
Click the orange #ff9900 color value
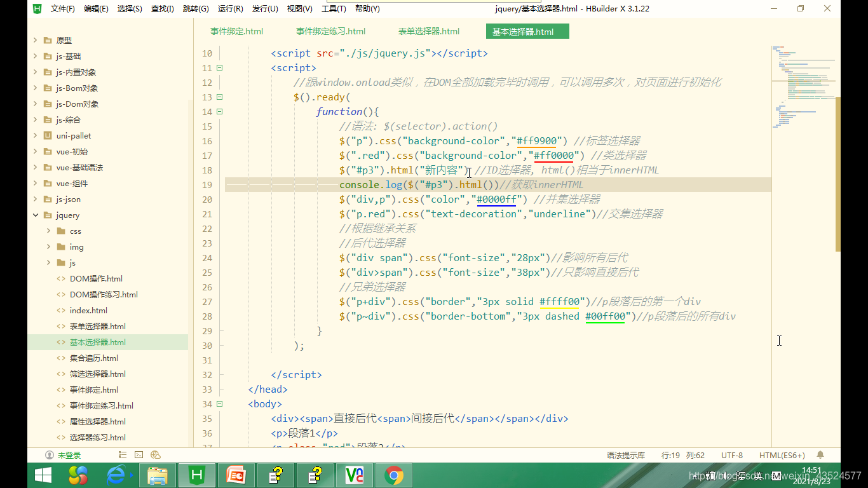click(537, 141)
